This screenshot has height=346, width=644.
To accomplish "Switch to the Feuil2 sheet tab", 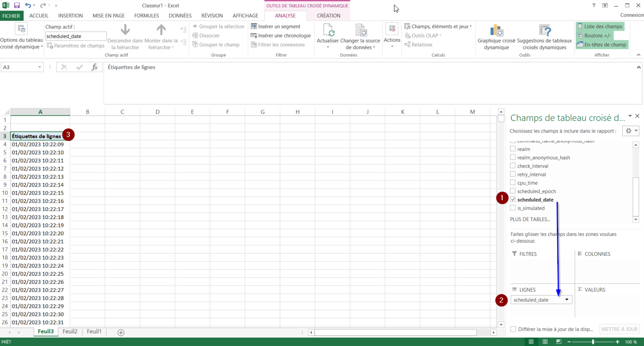I will point(70,332).
